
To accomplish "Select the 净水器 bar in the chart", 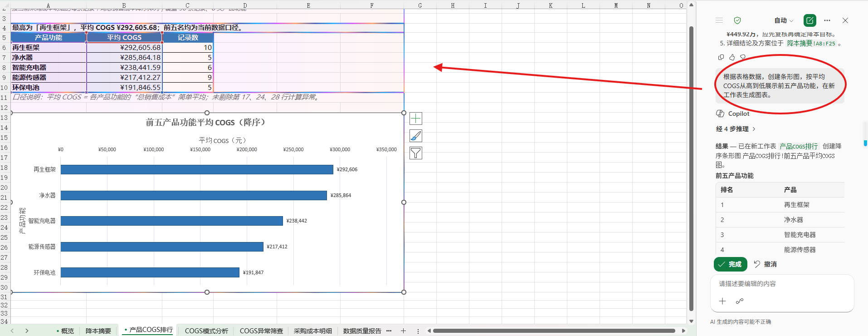I will [194, 195].
